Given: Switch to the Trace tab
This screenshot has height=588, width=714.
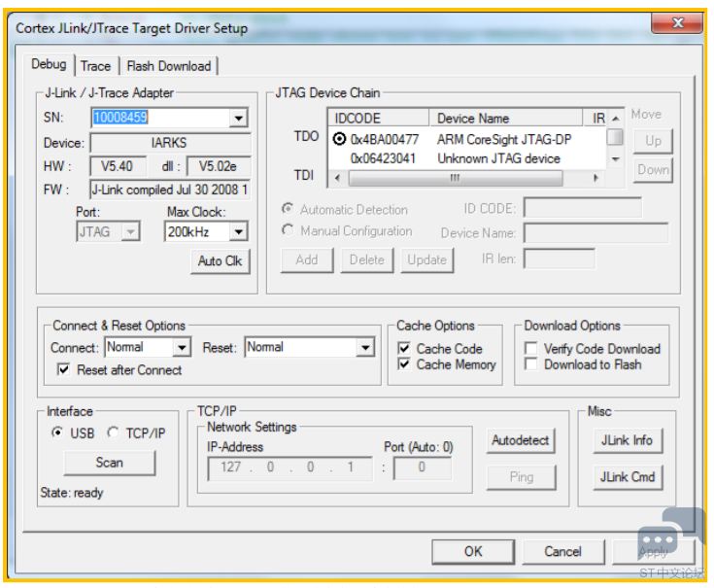Looking at the screenshot, I should click(95, 66).
